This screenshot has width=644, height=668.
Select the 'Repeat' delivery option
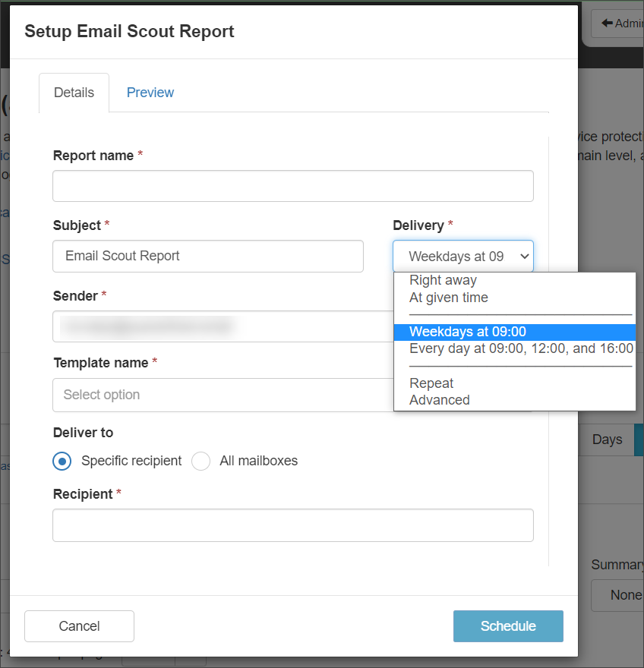click(x=431, y=383)
